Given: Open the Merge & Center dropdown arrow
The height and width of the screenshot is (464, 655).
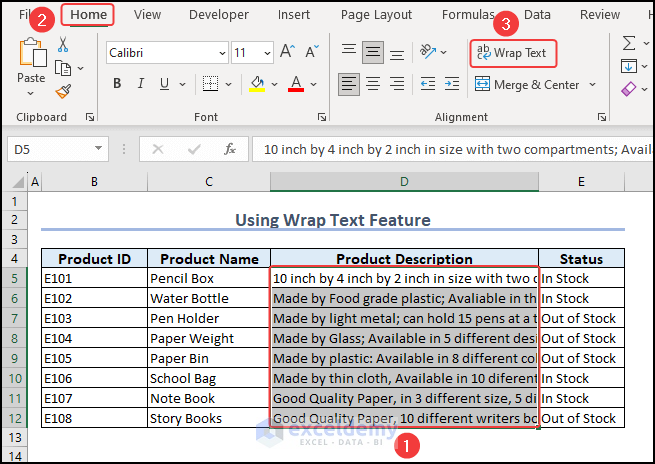Looking at the screenshot, I should coord(592,85).
